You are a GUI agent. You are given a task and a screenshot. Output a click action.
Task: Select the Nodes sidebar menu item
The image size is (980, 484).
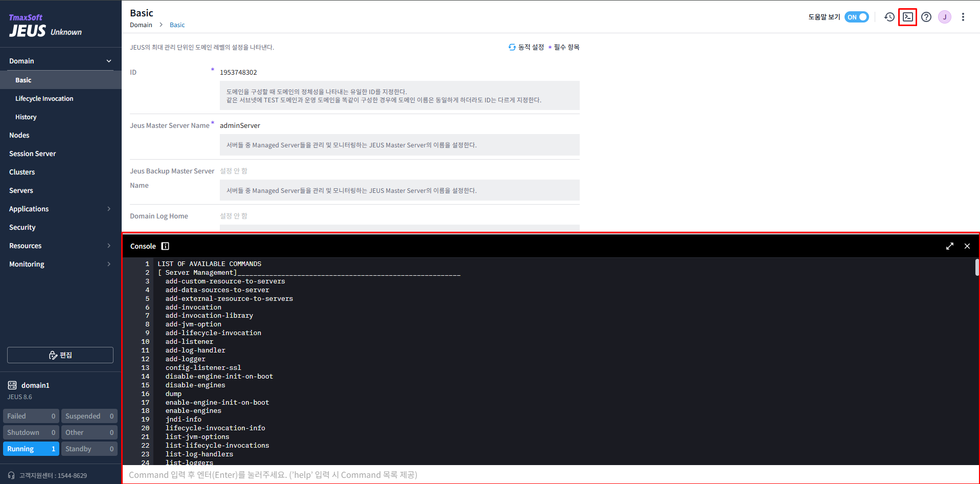click(19, 135)
